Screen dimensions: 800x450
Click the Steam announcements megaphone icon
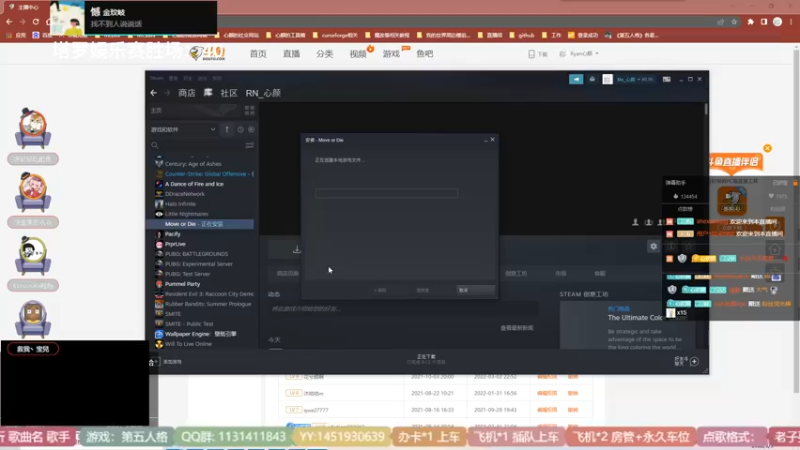[x=576, y=79]
